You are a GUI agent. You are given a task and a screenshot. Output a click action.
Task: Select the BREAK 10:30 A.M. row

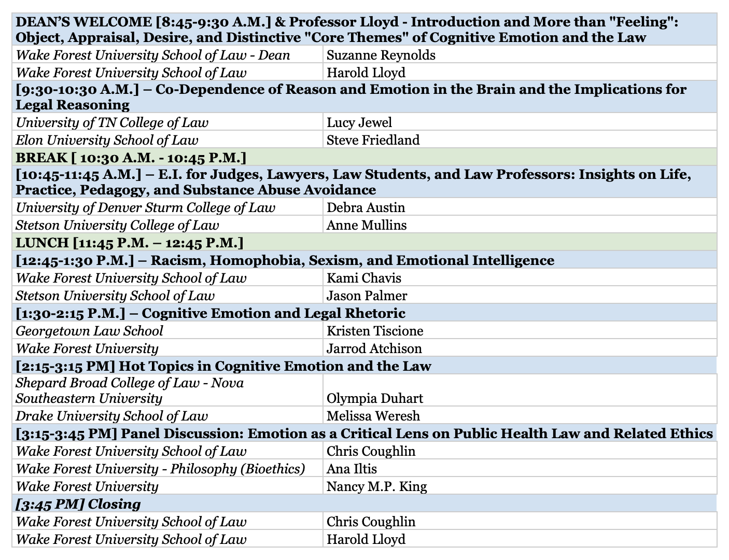364,157
